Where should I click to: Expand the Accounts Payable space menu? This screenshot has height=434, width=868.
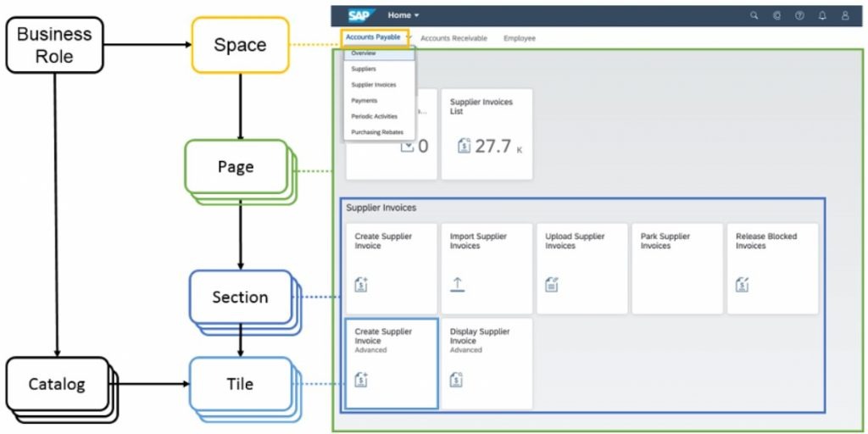376,37
